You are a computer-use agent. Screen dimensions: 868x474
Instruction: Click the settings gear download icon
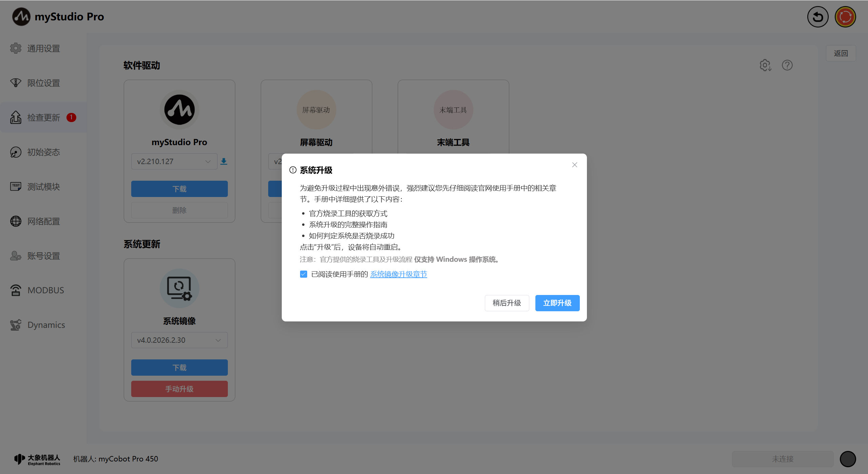[765, 65]
